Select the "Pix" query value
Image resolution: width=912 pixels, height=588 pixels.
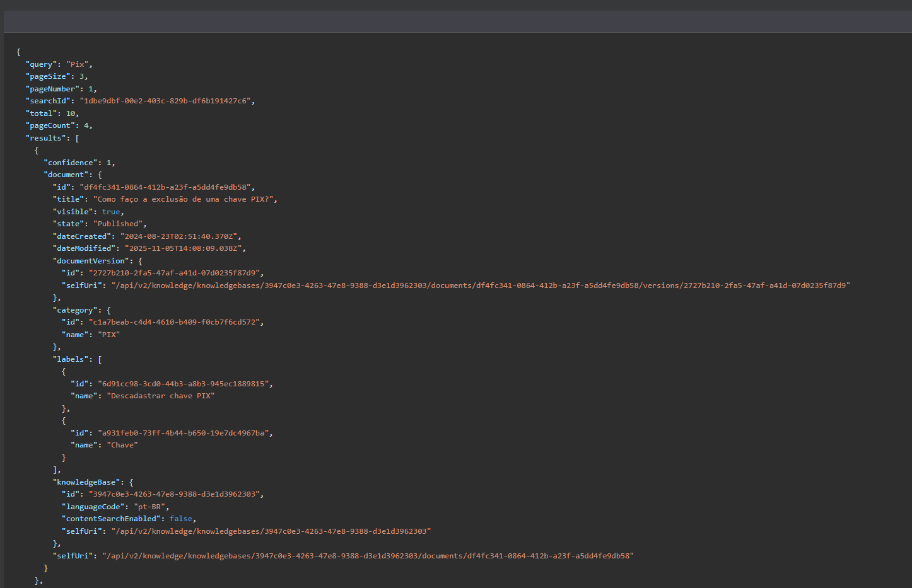point(77,64)
